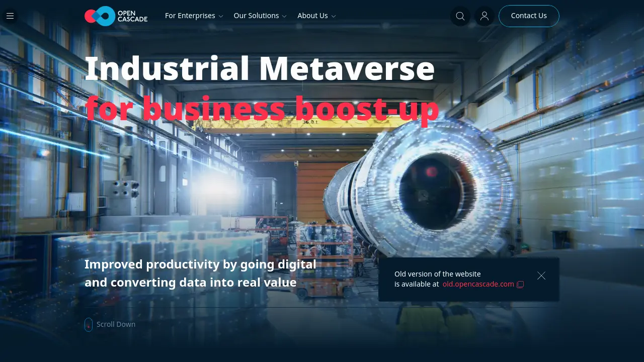
Task: Click the "Improved productivity by going digital" subtitle
Action: 200,264
